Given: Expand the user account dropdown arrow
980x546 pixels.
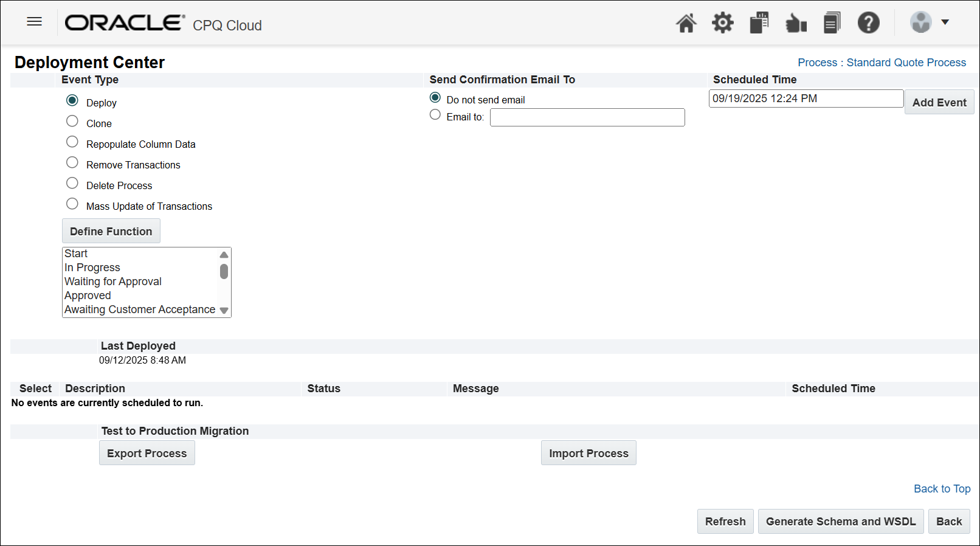Looking at the screenshot, I should (x=945, y=22).
